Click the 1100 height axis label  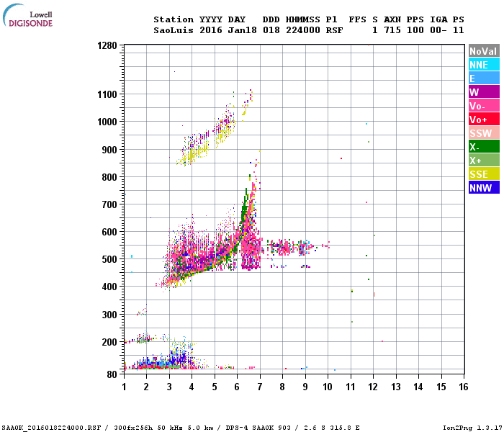(x=107, y=94)
